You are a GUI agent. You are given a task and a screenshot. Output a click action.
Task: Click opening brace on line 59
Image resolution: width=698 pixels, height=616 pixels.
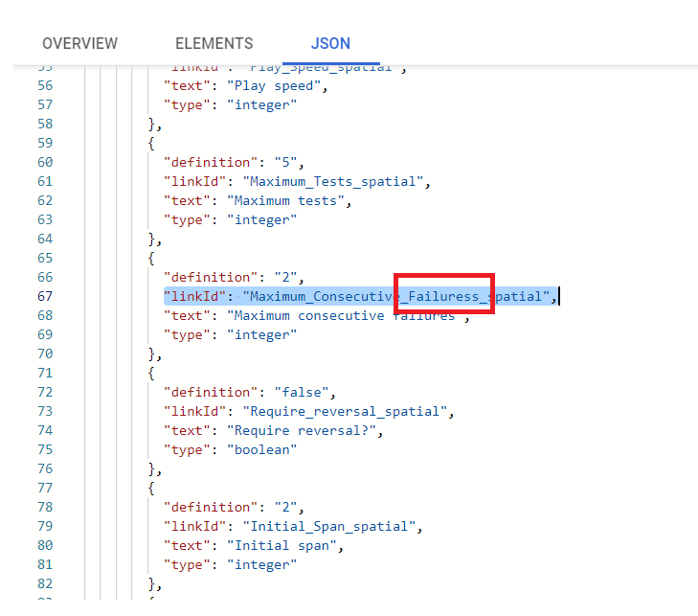click(x=151, y=144)
